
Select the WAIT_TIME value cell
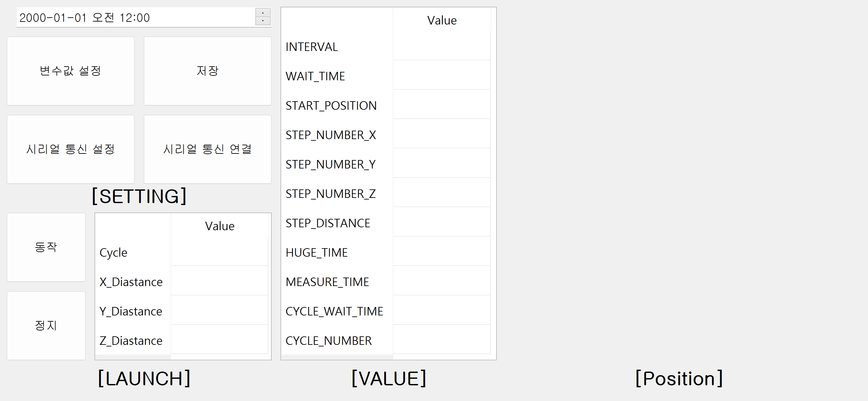(x=442, y=75)
